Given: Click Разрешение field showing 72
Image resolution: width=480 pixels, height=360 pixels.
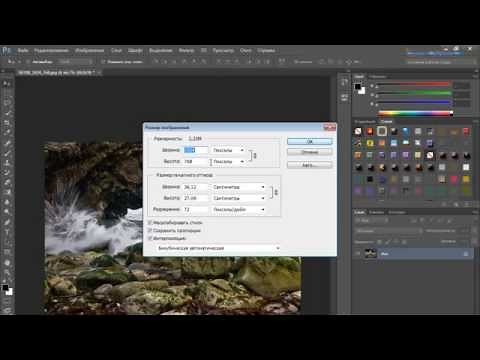Looking at the screenshot, I should coord(196,210).
